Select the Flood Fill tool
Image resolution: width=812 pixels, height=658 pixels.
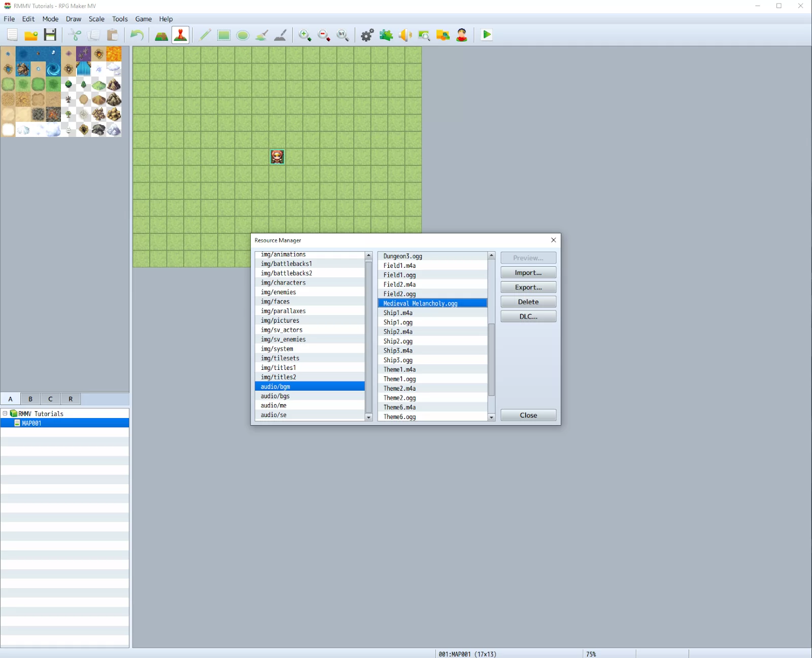(261, 35)
